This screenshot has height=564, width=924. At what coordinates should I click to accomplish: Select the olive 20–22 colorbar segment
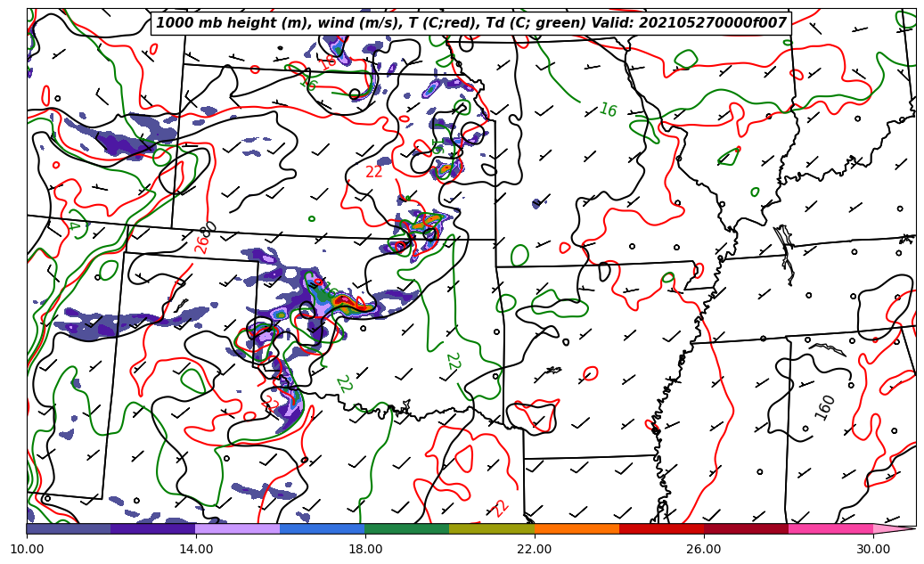click(492, 528)
